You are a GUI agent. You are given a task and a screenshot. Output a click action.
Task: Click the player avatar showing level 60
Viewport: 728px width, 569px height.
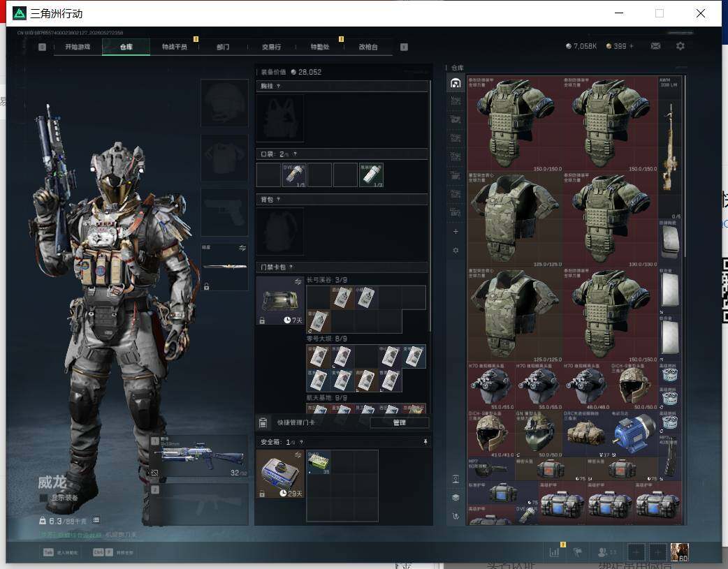pos(680,552)
